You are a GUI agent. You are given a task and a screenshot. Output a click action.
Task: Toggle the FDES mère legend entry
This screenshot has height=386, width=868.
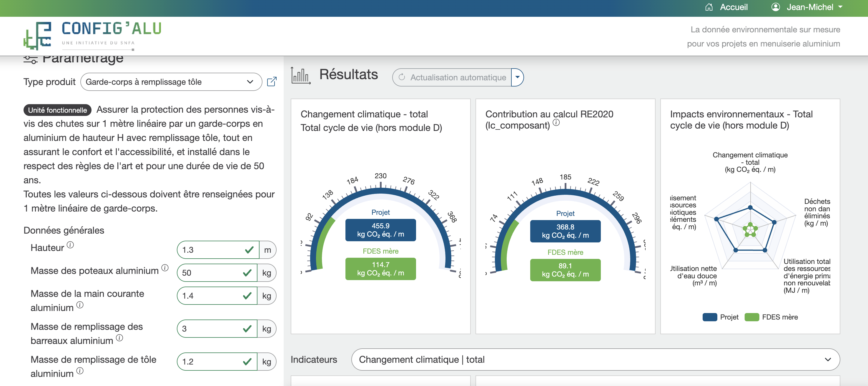(771, 317)
